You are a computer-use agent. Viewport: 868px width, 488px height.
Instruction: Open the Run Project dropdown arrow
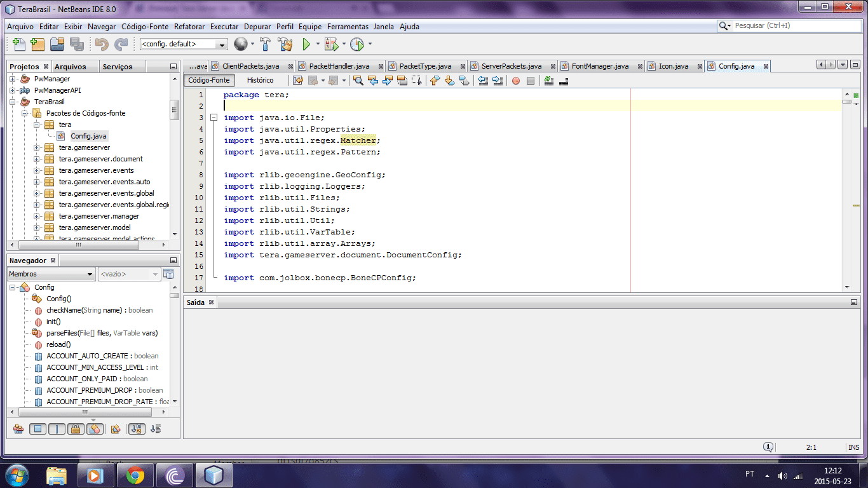[317, 44]
